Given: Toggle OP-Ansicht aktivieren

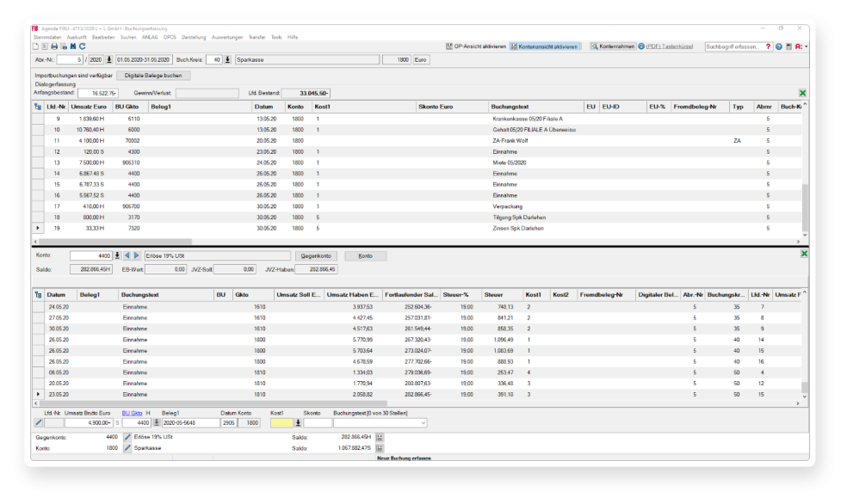Looking at the screenshot, I should pyautogui.click(x=475, y=46).
